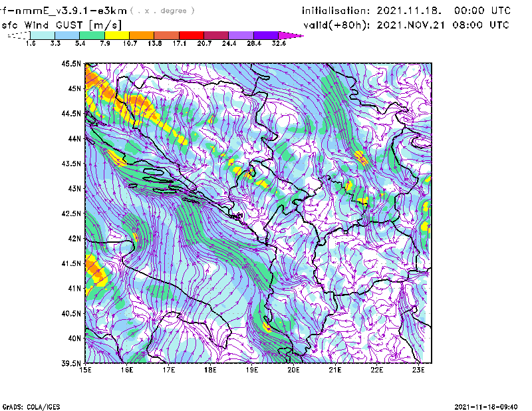Click the 16E longitude label
The image size is (532, 411).
coord(127,370)
